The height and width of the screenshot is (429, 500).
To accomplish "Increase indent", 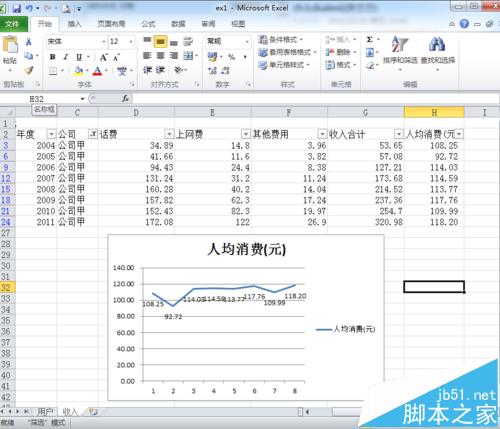I will pyautogui.click(x=160, y=70).
